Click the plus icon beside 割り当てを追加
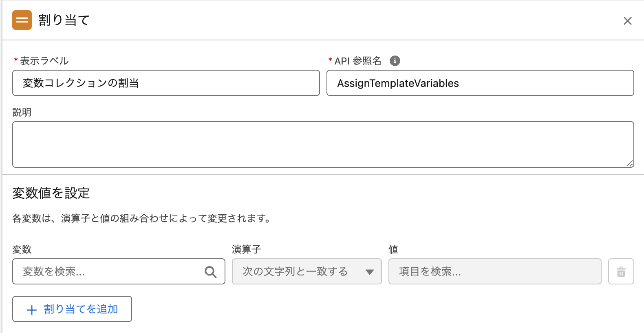644x333 pixels. (x=32, y=310)
